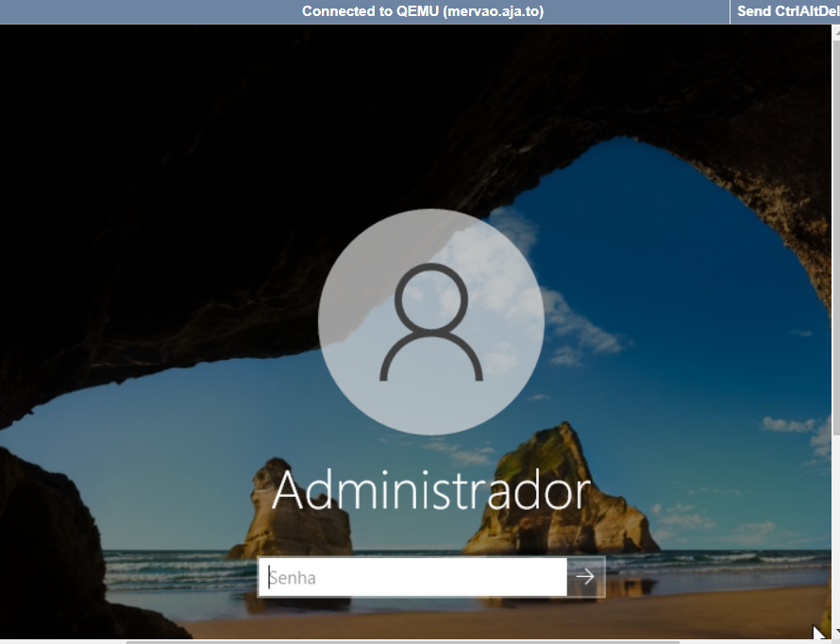Click the sandy beach below the arrow button
This screenshot has height=644, width=840.
[585, 619]
